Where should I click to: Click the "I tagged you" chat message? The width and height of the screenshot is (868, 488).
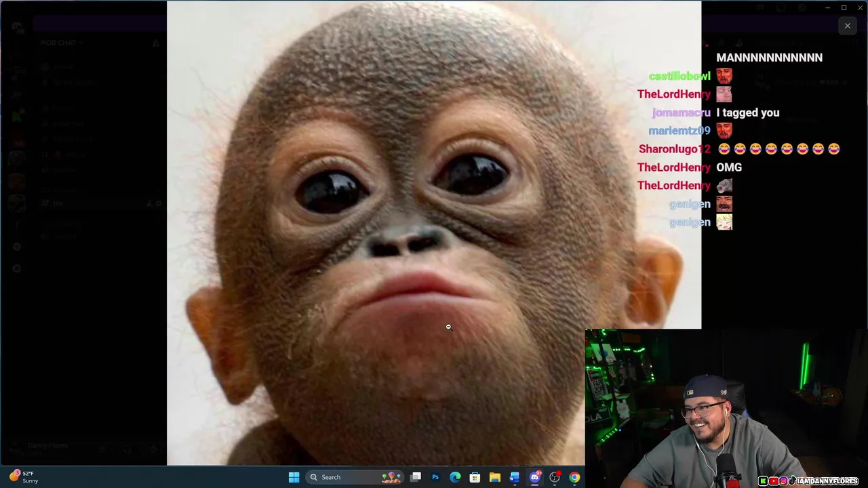(747, 113)
